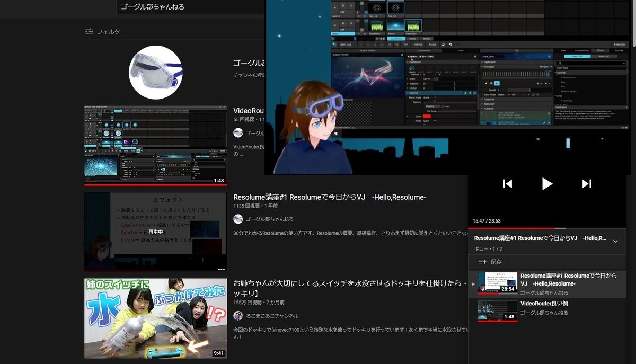Play the miniplayer video
Viewport: 636px width, 364px height.
coord(547,184)
